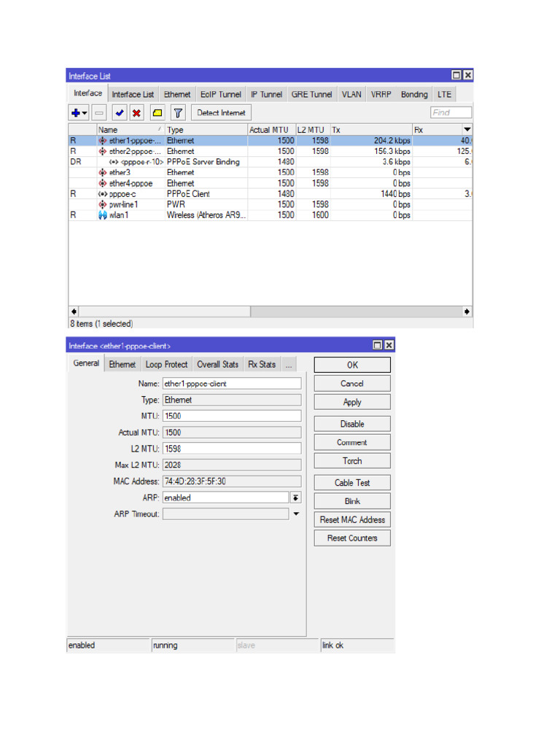Expand the ARP Timeout field arrow

[296, 514]
